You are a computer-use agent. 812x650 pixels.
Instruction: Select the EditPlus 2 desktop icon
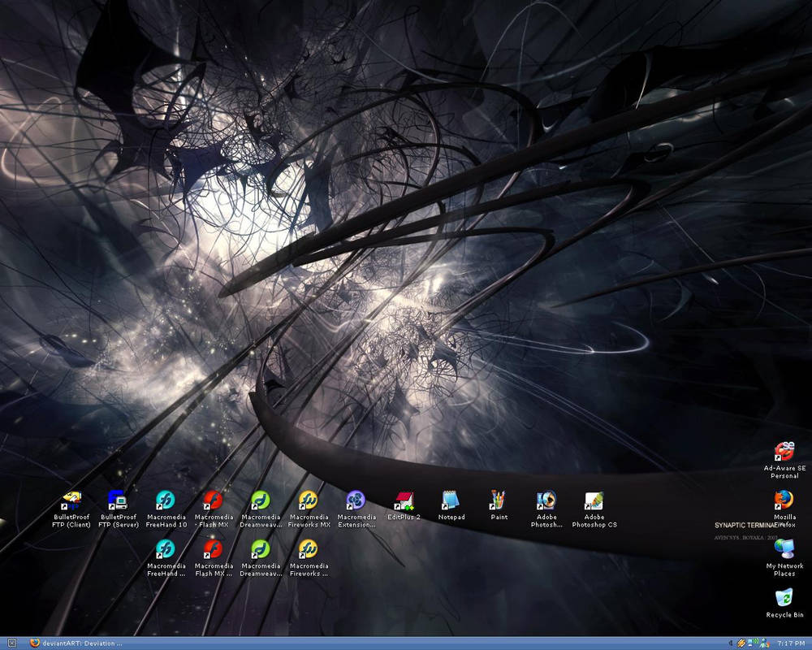(404, 506)
